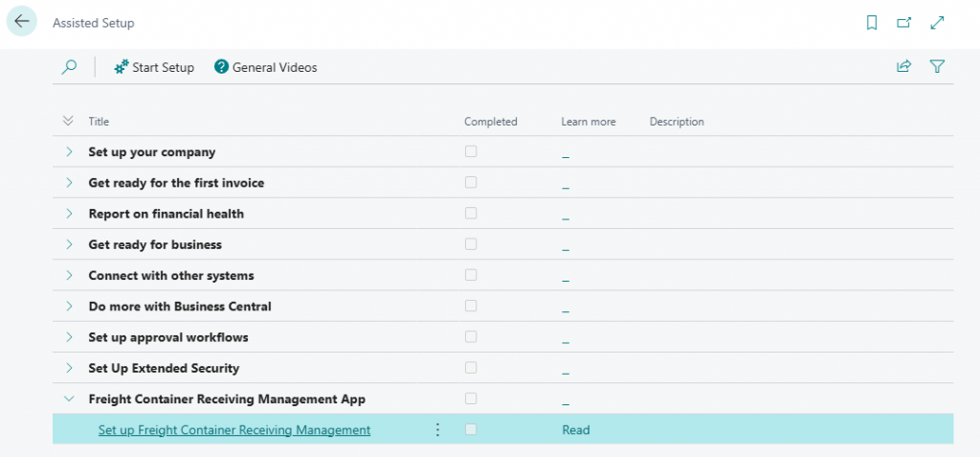Screen dimensions: 980x457
Task: Expand page to full screen view
Action: point(937,23)
